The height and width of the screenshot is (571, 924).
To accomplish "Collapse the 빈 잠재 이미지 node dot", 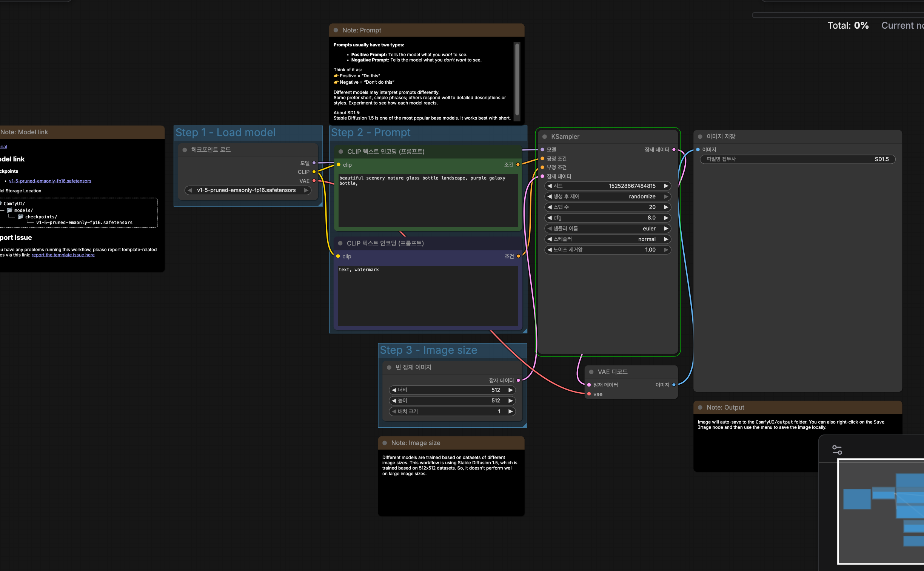I will [x=389, y=367].
